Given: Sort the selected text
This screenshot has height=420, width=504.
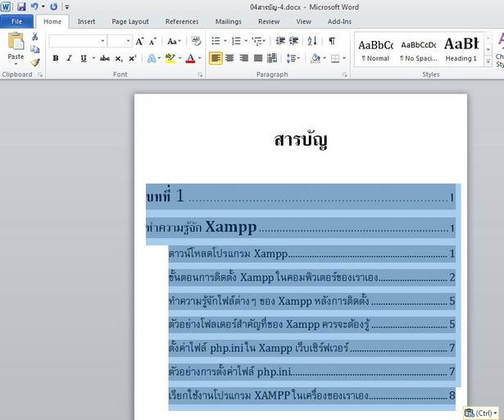Looking at the screenshot, I should (x=312, y=41).
